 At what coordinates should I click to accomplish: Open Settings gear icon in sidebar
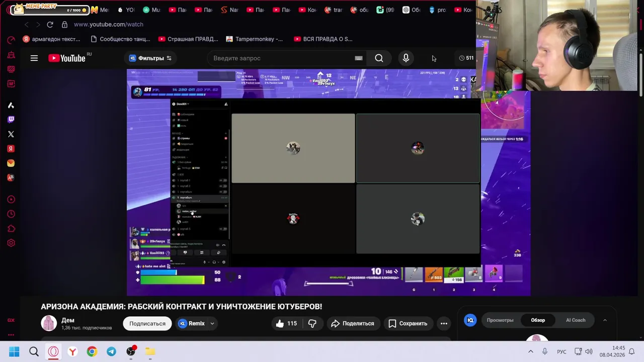coord(11,243)
